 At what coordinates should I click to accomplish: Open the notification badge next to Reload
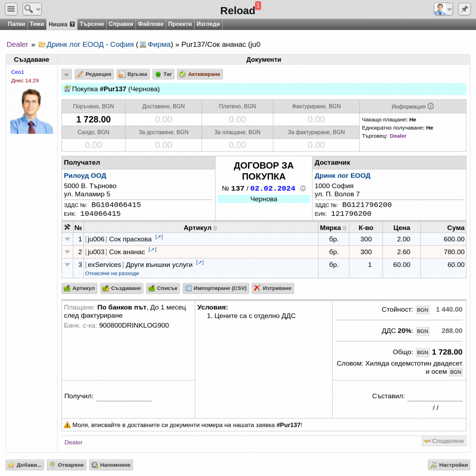point(258,6)
